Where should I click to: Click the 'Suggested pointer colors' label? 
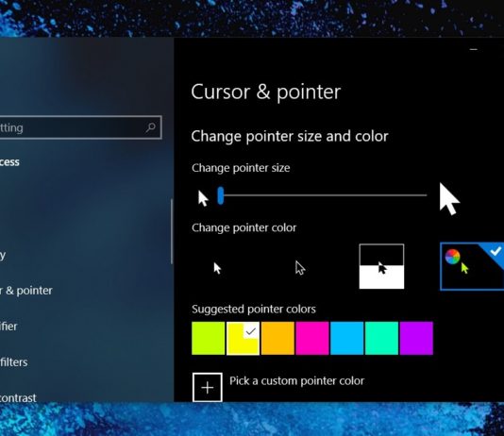coord(254,310)
